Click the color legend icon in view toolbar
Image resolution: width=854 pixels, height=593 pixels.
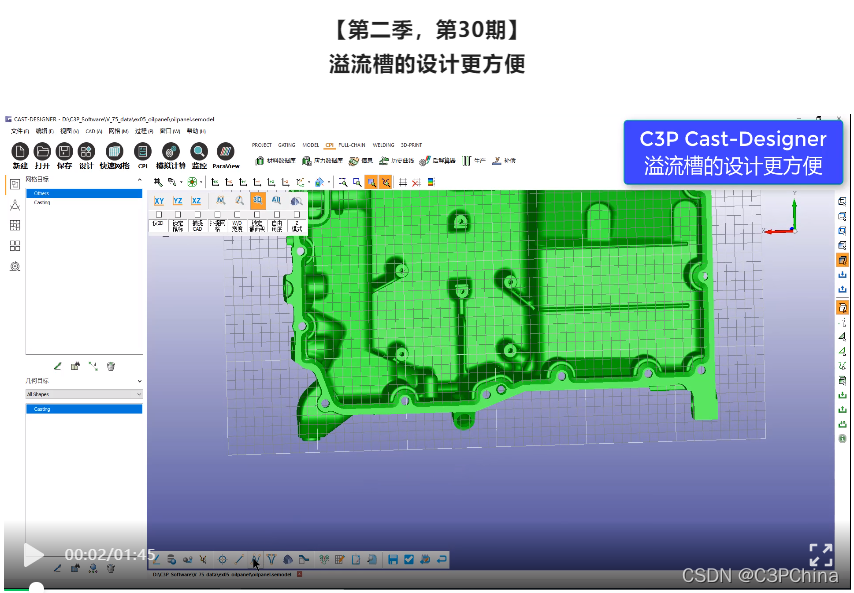431,182
